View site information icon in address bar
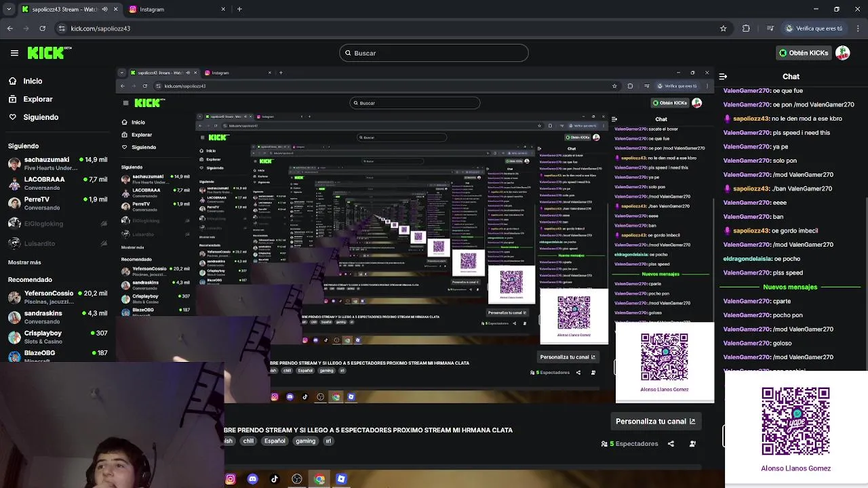868x488 pixels. pos(62,28)
